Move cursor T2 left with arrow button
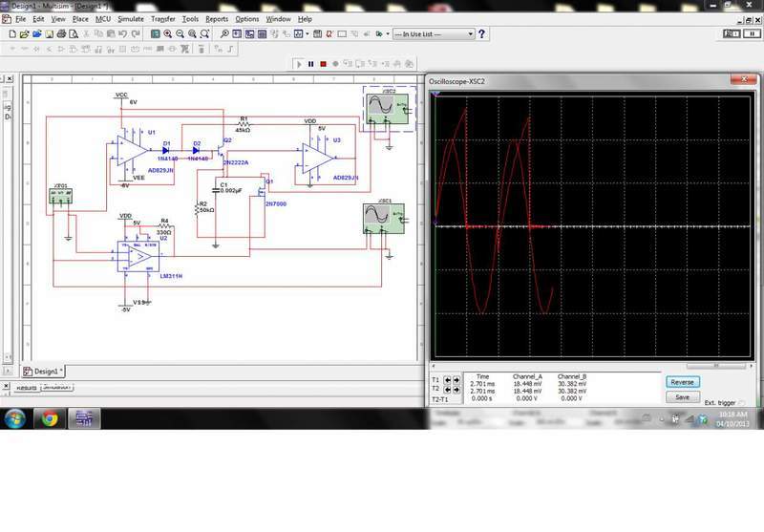The width and height of the screenshot is (764, 532). [x=448, y=390]
